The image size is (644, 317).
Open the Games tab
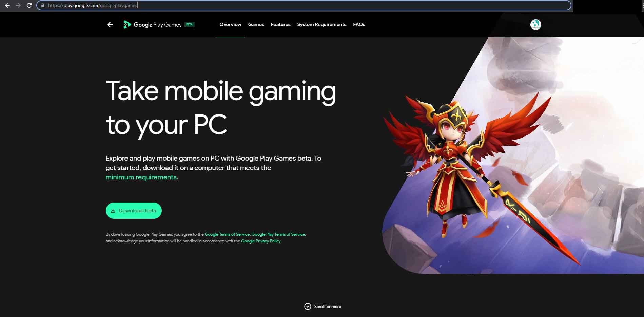click(256, 24)
